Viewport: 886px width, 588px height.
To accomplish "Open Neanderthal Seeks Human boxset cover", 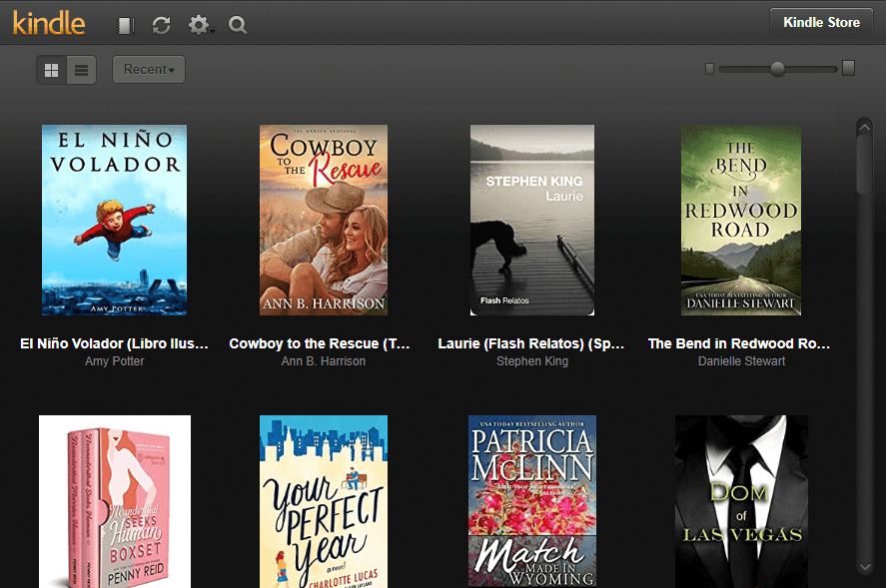I will 115,501.
